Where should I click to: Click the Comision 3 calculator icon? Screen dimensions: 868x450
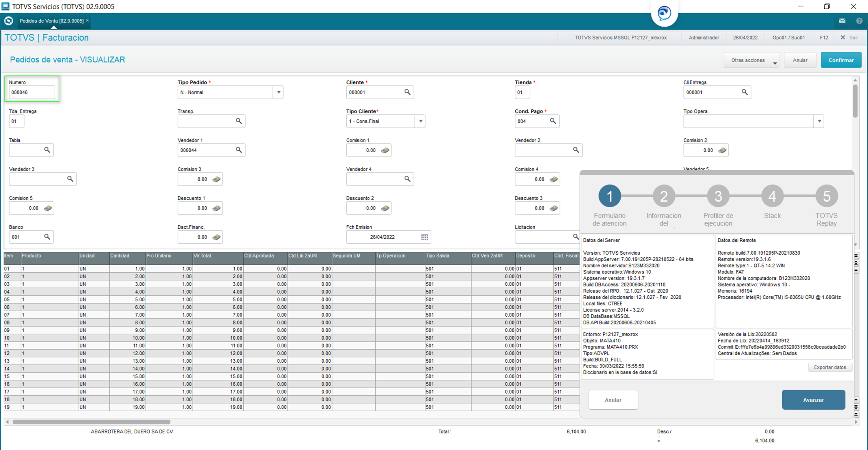(x=216, y=179)
